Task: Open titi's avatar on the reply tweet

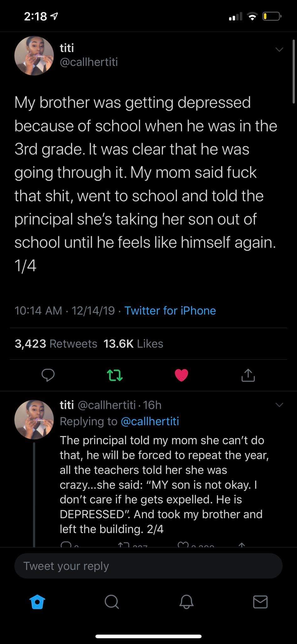Action: pyautogui.click(x=34, y=419)
